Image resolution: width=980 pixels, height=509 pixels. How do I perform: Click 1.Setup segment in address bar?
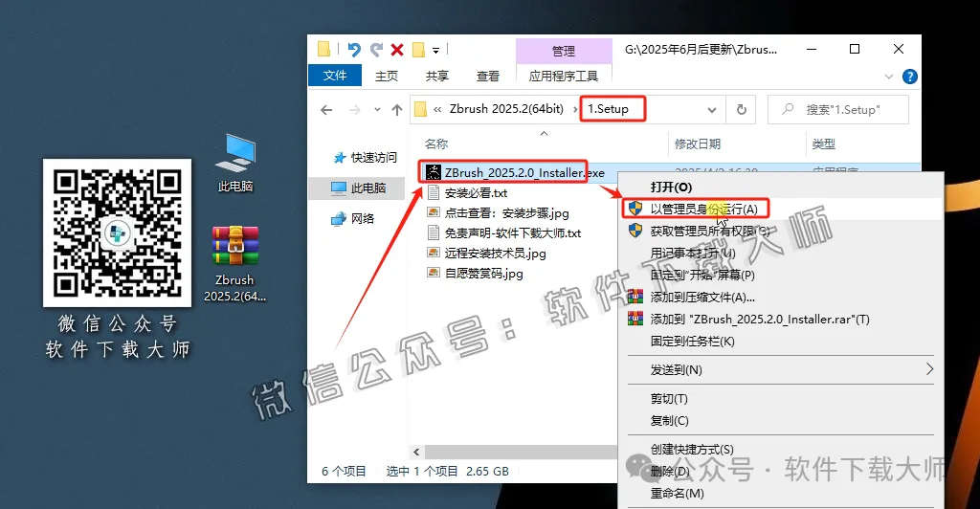coord(608,109)
